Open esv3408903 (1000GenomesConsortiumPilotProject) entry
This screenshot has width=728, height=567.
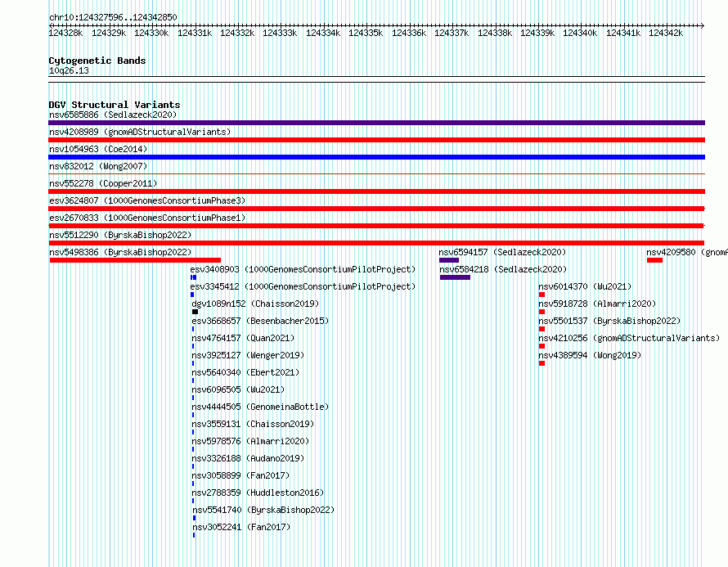(303, 269)
